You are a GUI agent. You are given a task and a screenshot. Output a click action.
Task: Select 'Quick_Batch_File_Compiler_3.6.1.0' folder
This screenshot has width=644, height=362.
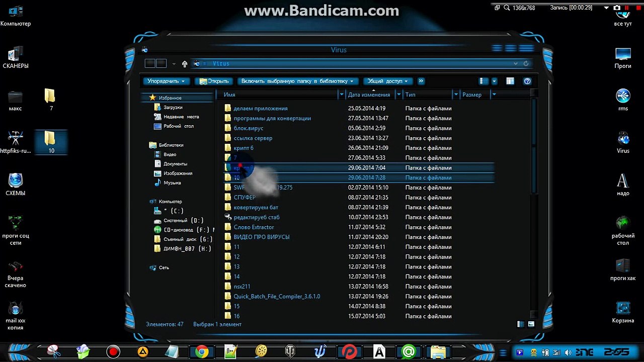pyautogui.click(x=277, y=297)
